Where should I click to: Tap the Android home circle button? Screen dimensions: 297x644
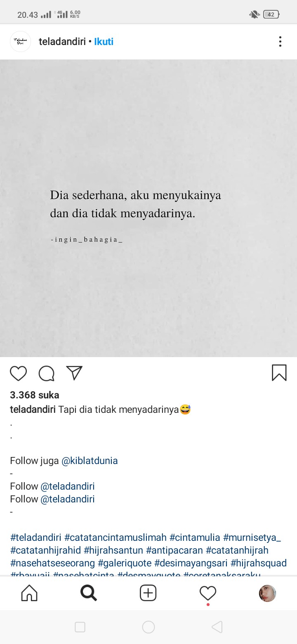click(x=148, y=627)
